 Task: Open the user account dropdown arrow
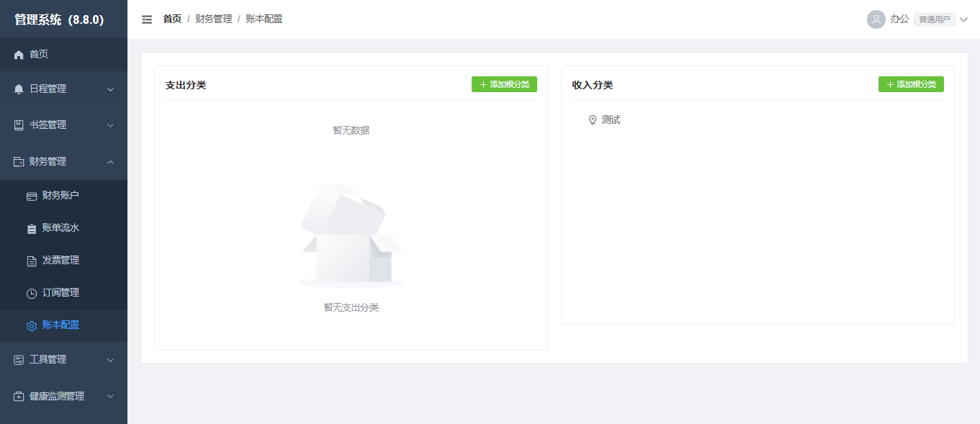tap(963, 19)
